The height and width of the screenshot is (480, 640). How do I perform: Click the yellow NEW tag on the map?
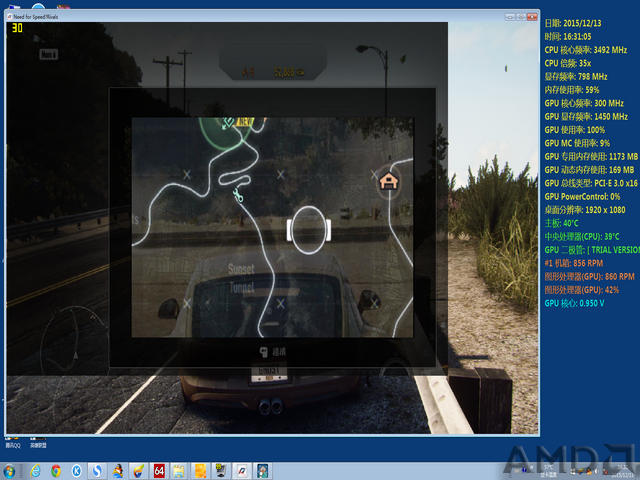coord(244,122)
